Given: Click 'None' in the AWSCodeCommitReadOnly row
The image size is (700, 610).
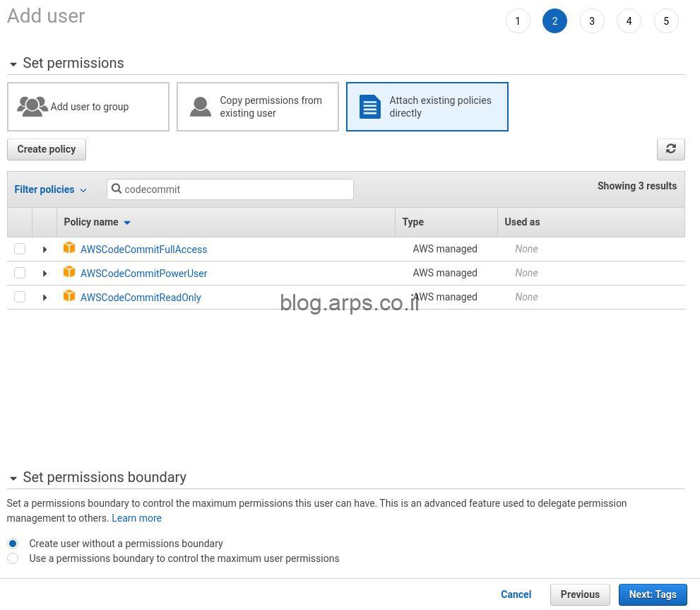Looking at the screenshot, I should click(526, 297).
